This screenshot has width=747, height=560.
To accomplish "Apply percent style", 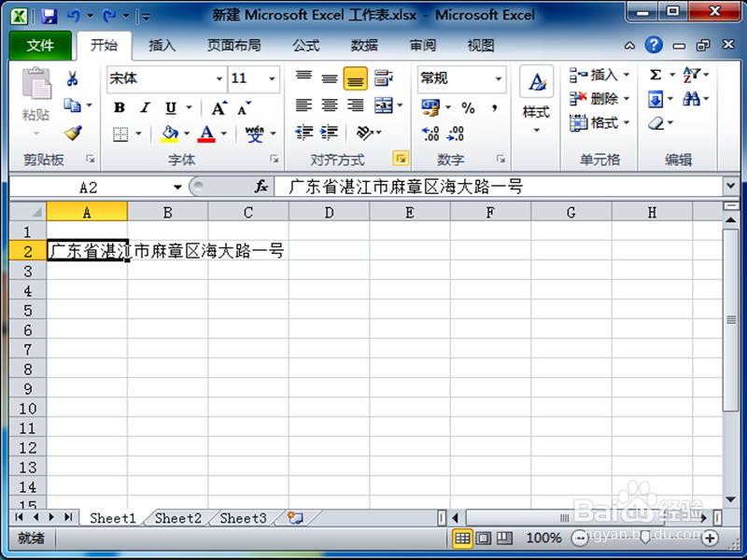I will coord(469,108).
